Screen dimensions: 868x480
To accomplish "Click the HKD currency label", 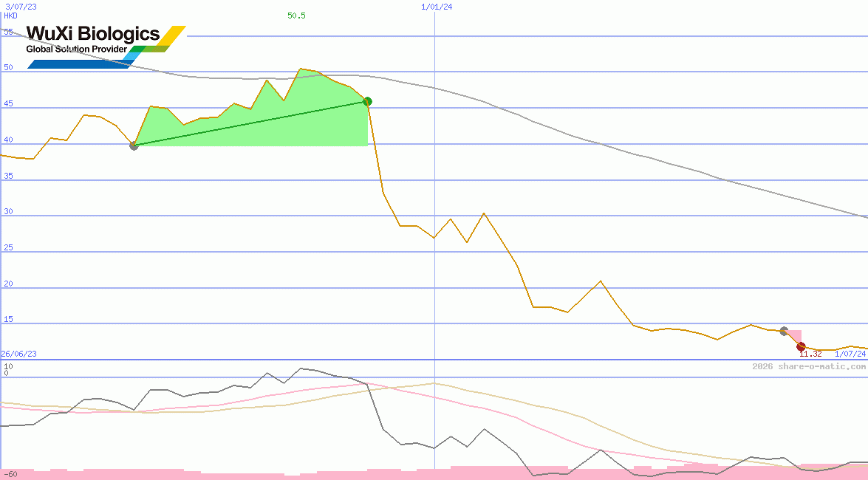I will tap(10, 16).
